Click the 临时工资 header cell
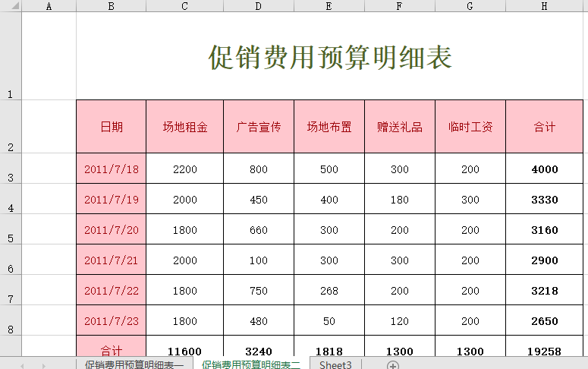The height and width of the screenshot is (369, 588). pyautogui.click(x=470, y=127)
